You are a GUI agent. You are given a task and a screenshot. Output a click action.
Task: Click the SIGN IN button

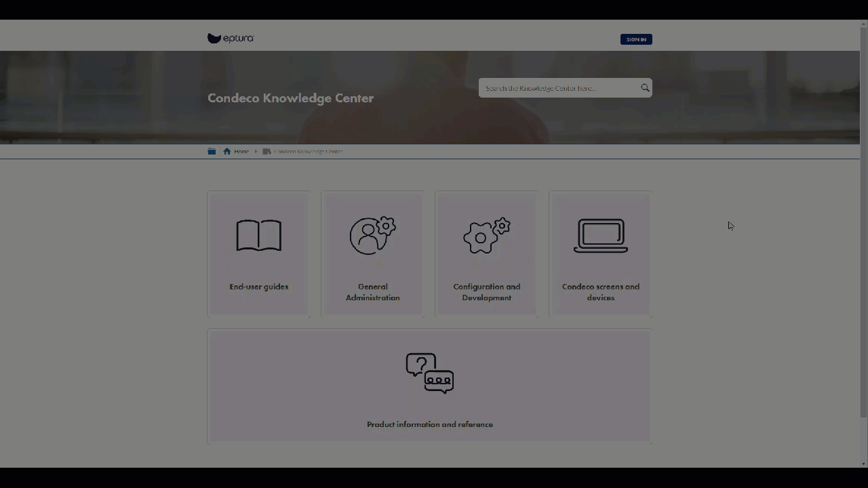coord(636,39)
